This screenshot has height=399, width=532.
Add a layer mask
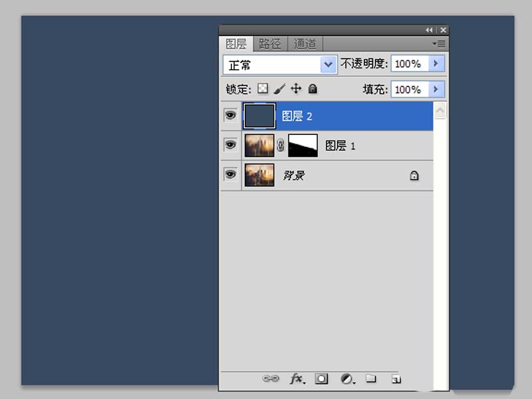pos(322,378)
